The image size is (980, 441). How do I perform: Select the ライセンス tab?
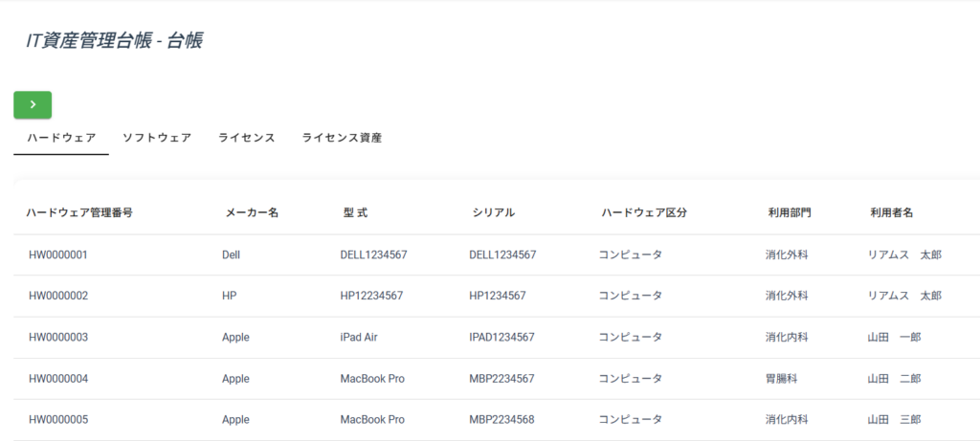(x=246, y=138)
